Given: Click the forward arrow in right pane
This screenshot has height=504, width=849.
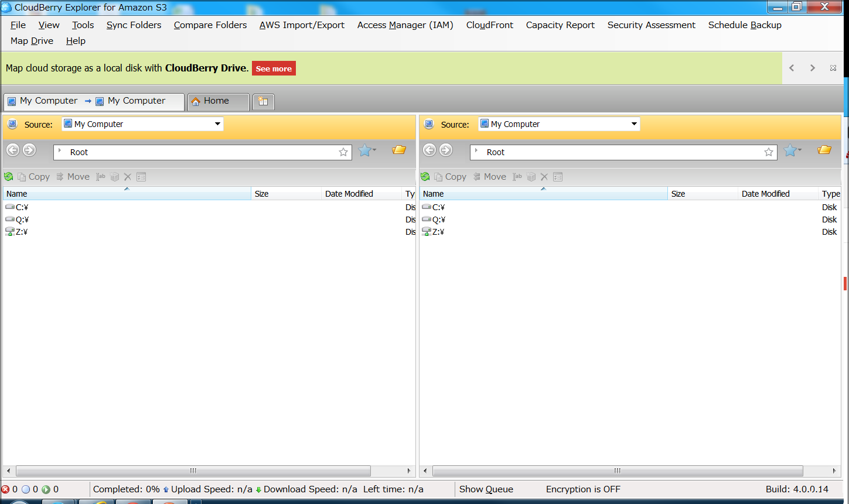Looking at the screenshot, I should (x=446, y=150).
